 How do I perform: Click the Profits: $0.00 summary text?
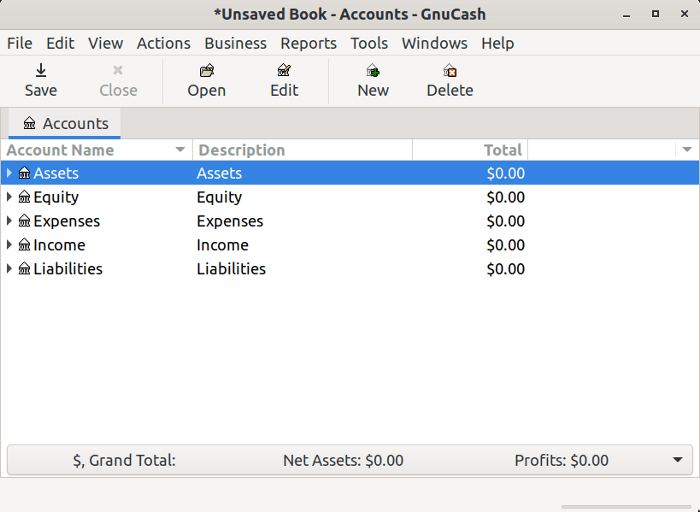point(561,460)
